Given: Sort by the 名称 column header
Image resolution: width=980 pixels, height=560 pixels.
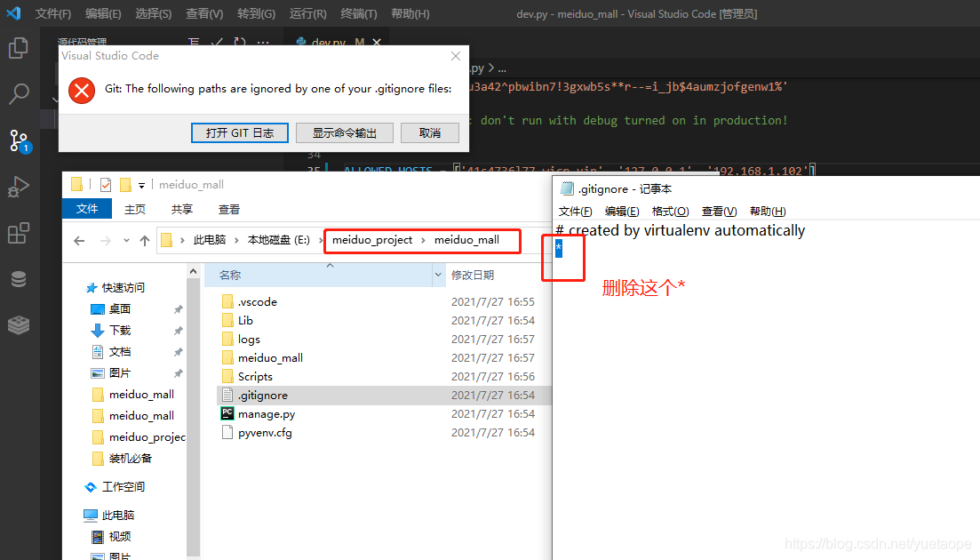Looking at the screenshot, I should point(230,275).
